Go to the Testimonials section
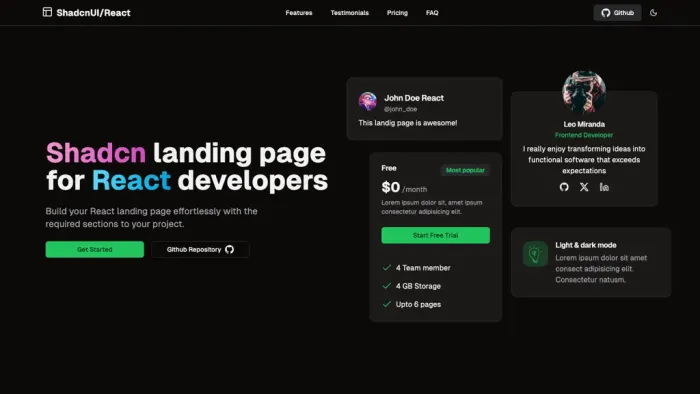This screenshot has height=394, width=700. tap(350, 12)
